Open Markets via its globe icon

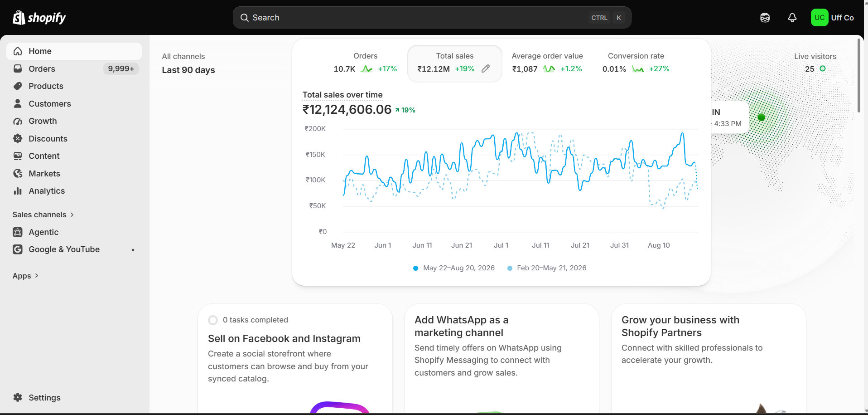[x=18, y=173]
